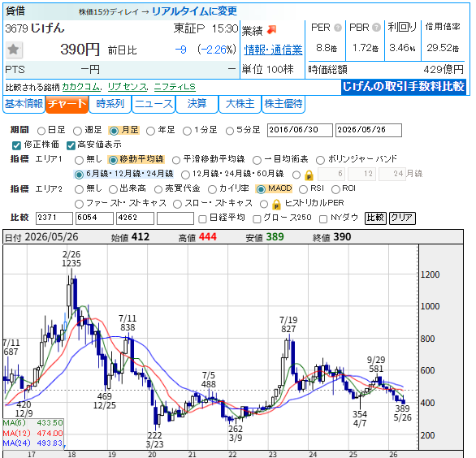476x458 pixels.
Task: Click comparison code field 6054
Action: tap(94, 218)
